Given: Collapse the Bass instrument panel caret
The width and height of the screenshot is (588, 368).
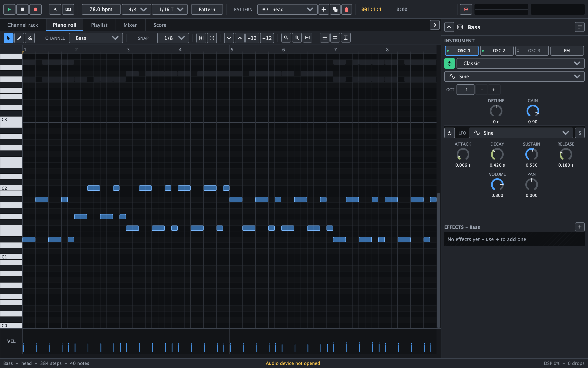Looking at the screenshot, I should coord(449,27).
